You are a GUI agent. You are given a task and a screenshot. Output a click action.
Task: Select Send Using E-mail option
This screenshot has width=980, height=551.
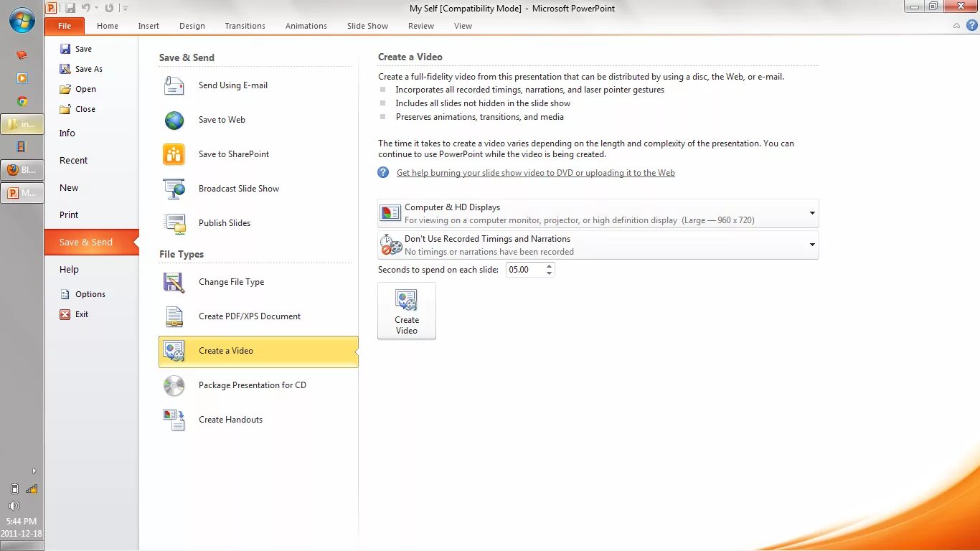258,85
